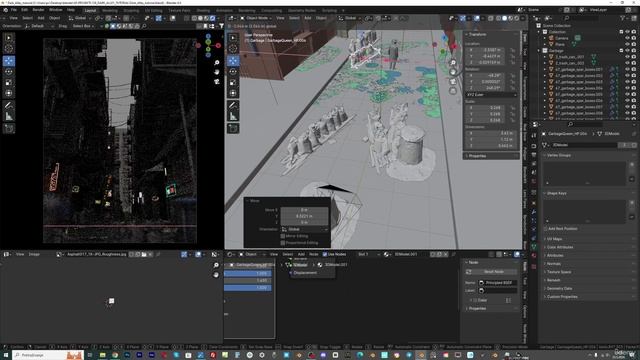Switch to the Shading workspace tab
Viewport: 640px width, 360px height.
pos(203,11)
